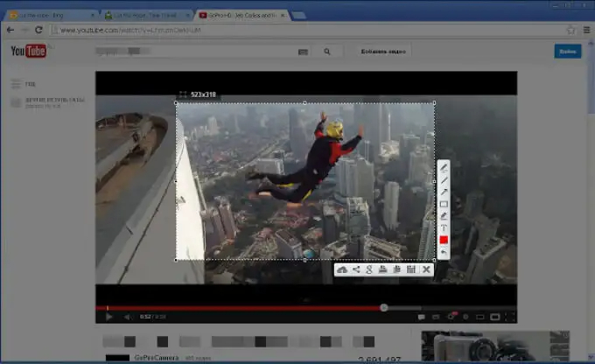
Task: Close the screenshot selection toolbar
Action: tap(426, 269)
